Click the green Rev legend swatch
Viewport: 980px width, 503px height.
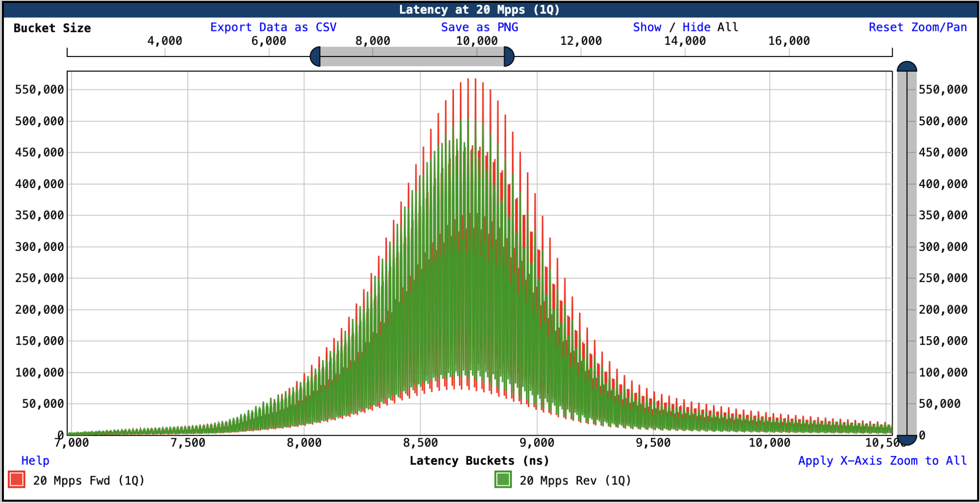point(503,479)
